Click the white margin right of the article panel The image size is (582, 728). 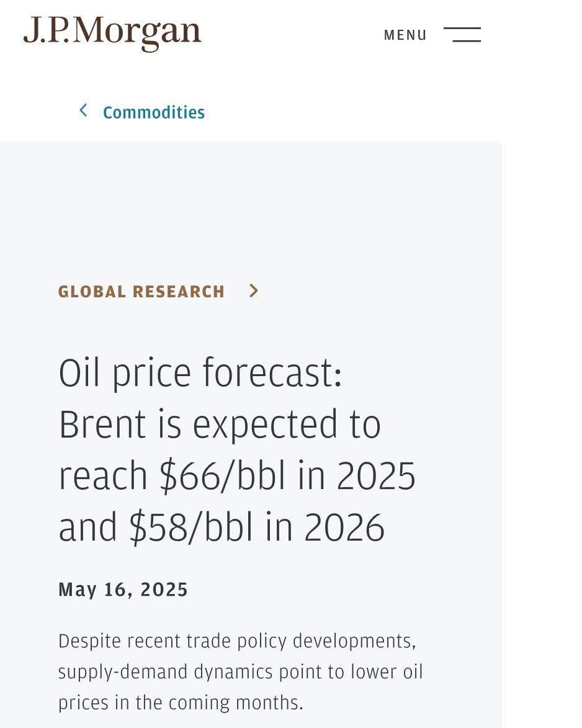[542, 418]
